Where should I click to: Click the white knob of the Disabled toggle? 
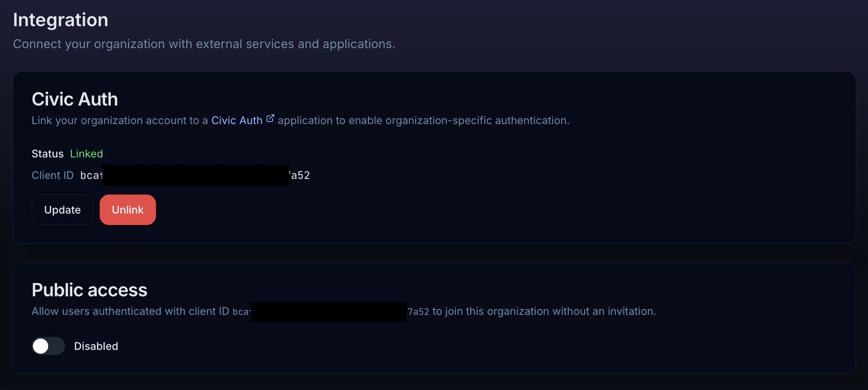coord(41,346)
